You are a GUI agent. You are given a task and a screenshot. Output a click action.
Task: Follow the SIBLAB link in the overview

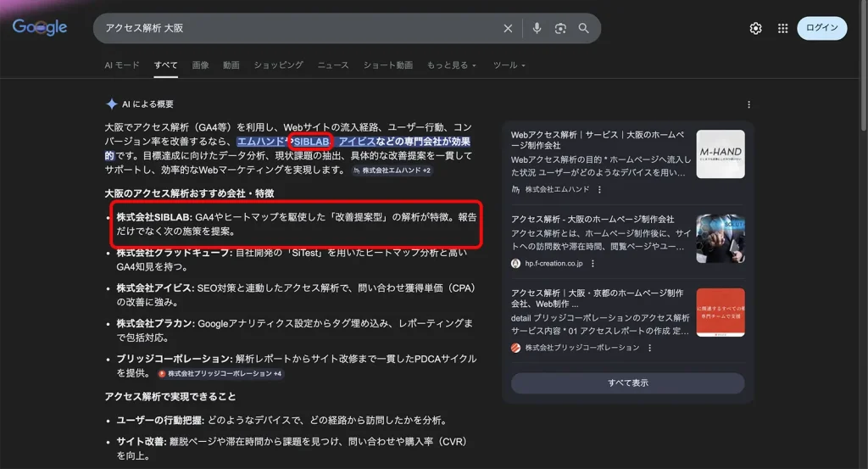[311, 141]
